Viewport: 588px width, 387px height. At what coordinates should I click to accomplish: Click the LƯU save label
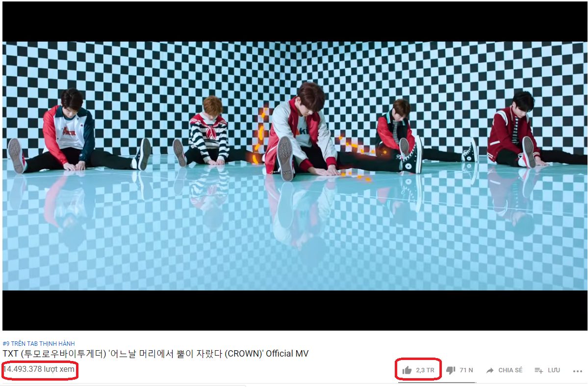(x=554, y=370)
